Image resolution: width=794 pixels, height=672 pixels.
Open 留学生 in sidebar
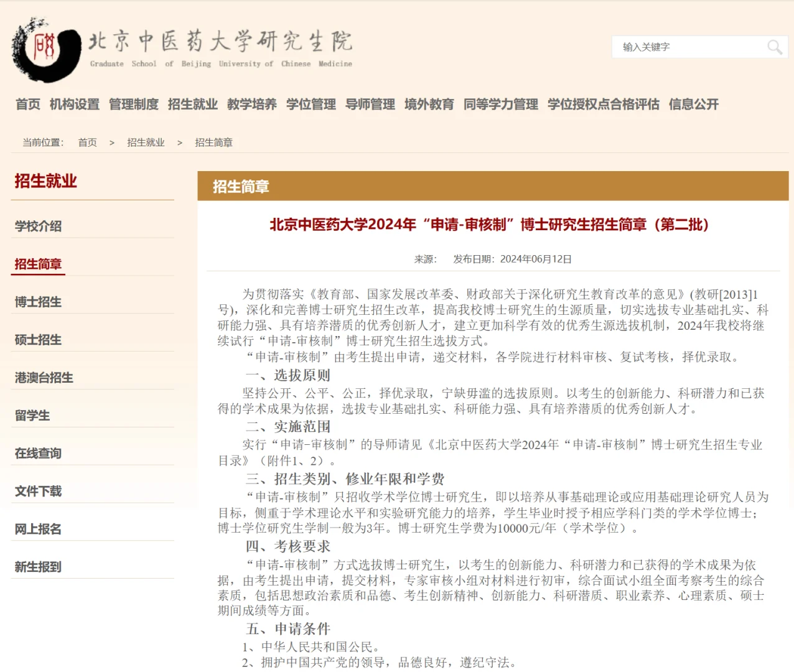(32, 416)
